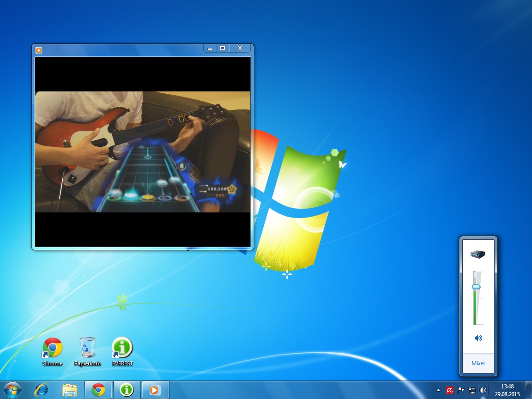This screenshot has width=532, height=399.
Task: Open playback device icon atop volume popup
Action: [478, 254]
